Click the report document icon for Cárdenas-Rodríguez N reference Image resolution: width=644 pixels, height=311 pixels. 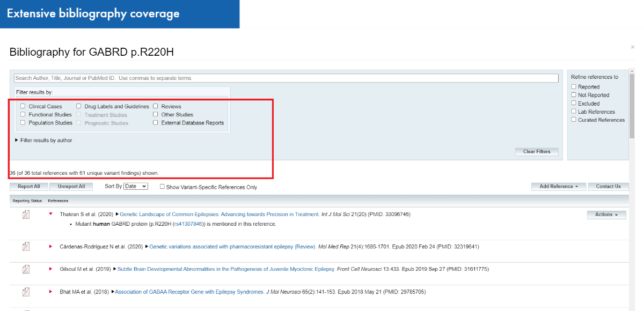[26, 247]
